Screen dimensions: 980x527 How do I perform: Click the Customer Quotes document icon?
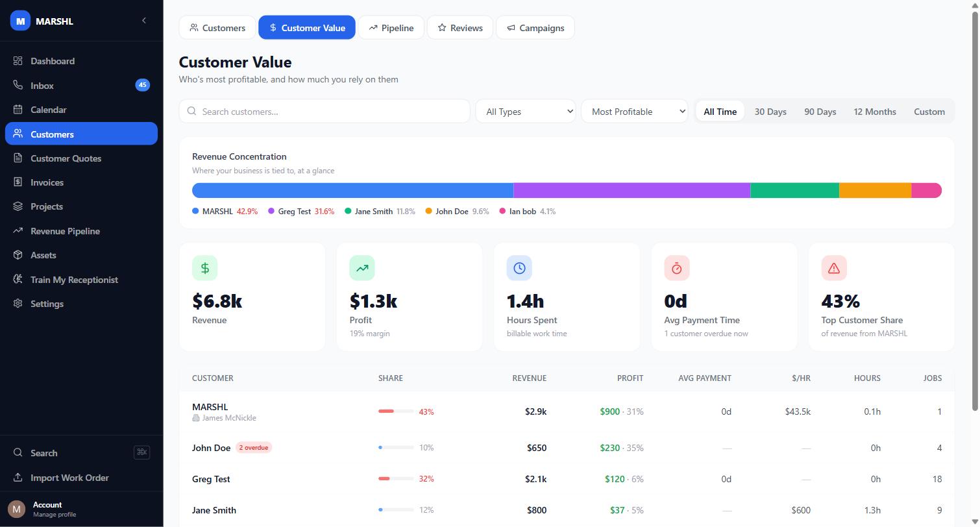(x=18, y=158)
